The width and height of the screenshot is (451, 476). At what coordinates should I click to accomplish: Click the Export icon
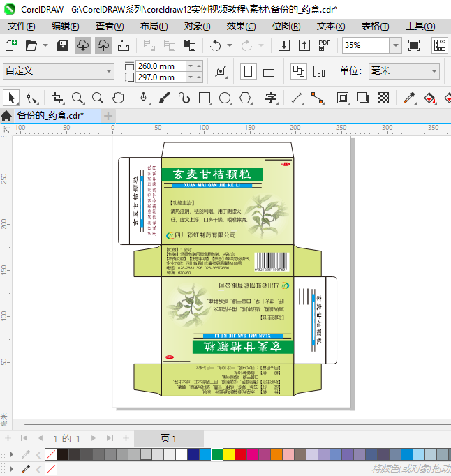tap(304, 45)
